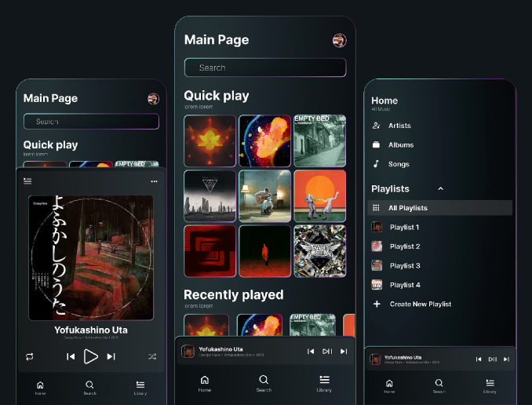Go to Home tab in center screen

(x=205, y=384)
